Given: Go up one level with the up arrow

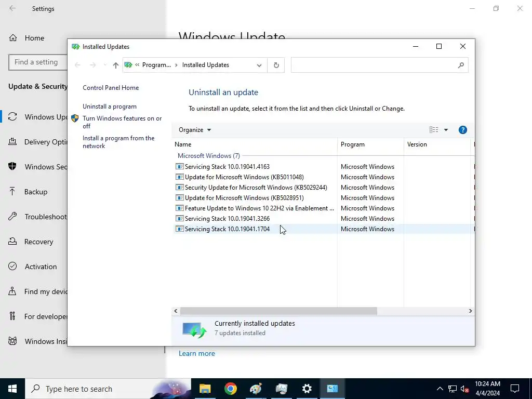Looking at the screenshot, I should [116, 65].
